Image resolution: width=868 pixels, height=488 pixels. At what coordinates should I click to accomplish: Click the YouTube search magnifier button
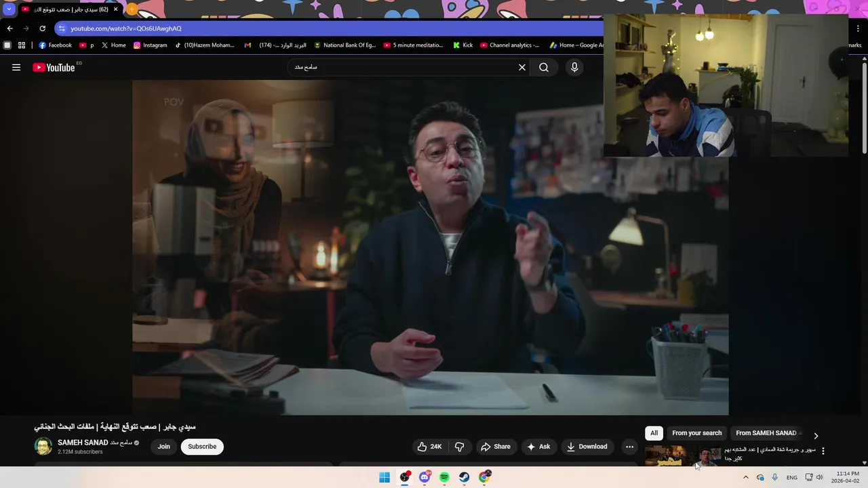(544, 67)
